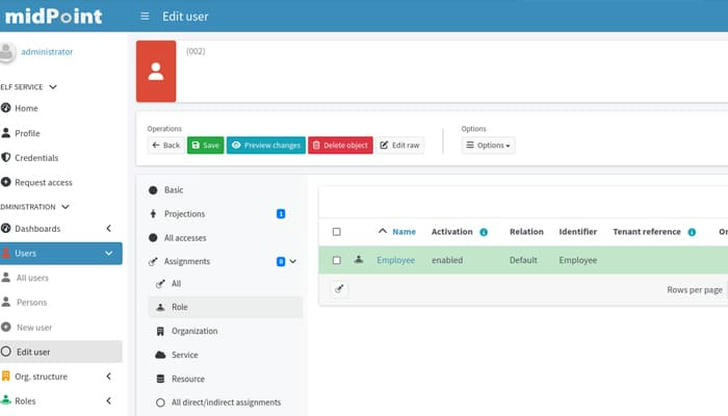
Task: Open the Employee role link
Action: (395, 260)
